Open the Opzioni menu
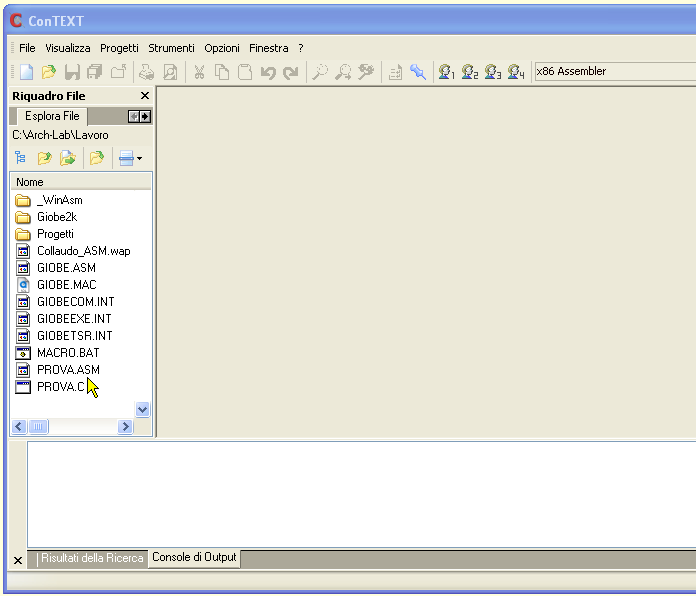This screenshot has height=596, width=696. (x=221, y=48)
